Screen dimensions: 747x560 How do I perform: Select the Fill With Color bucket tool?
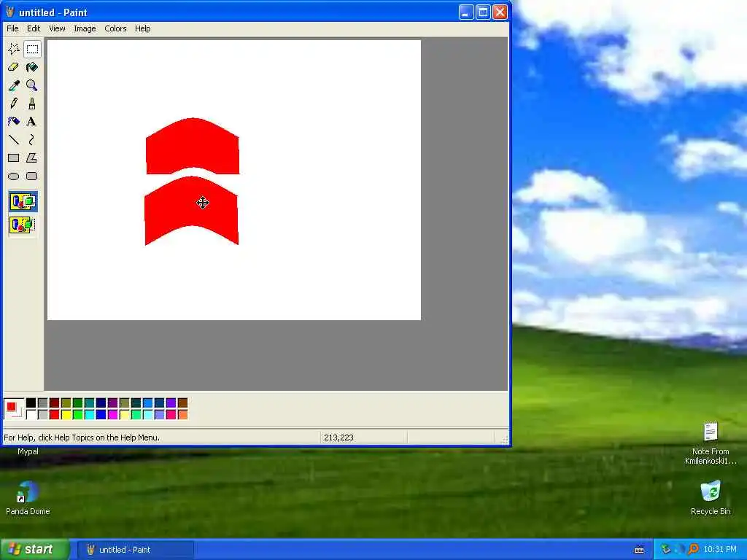(x=32, y=67)
